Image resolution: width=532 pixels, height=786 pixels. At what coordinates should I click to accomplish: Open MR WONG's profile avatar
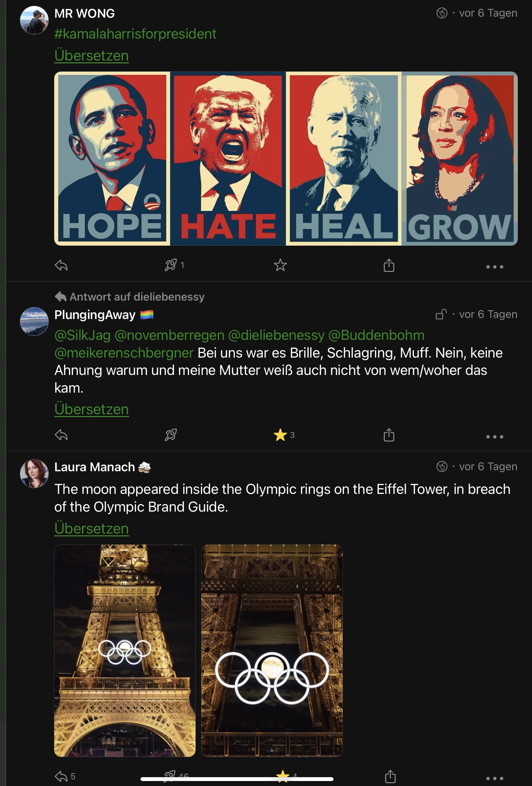[34, 20]
